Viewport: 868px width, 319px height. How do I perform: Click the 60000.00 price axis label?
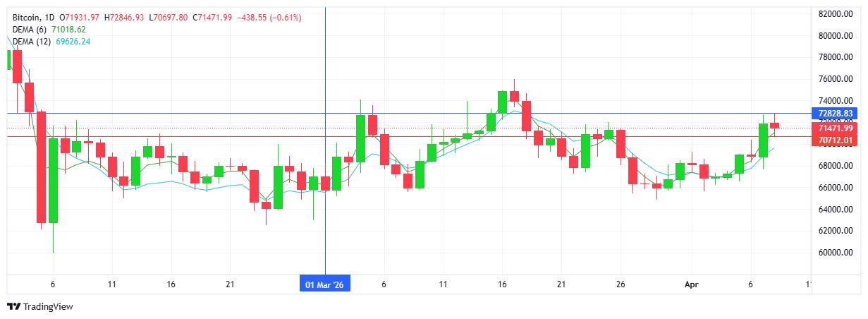point(836,253)
